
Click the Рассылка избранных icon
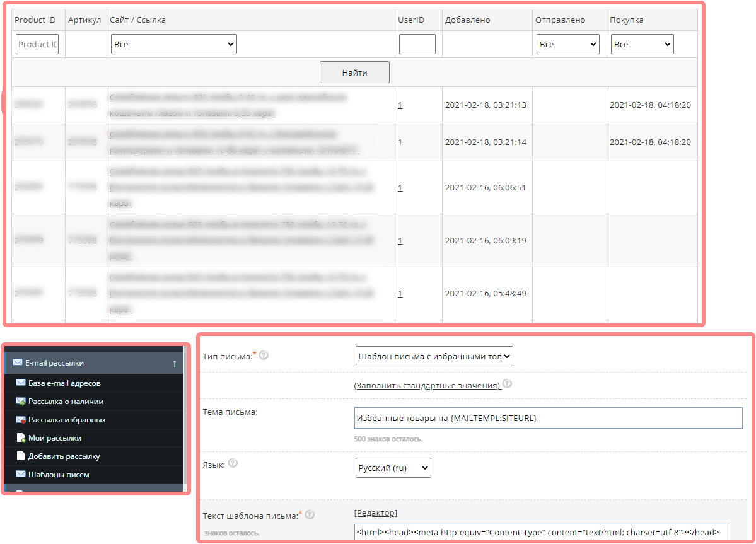point(21,419)
